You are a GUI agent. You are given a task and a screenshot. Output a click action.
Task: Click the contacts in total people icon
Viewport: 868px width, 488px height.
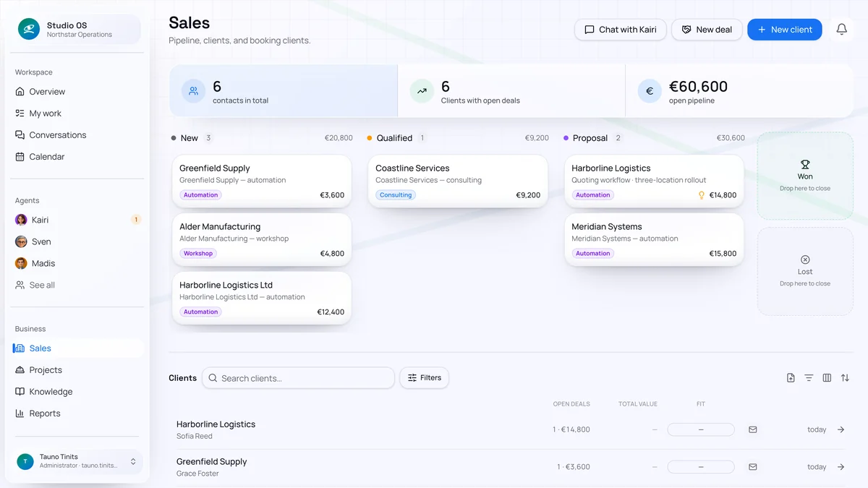click(x=193, y=91)
